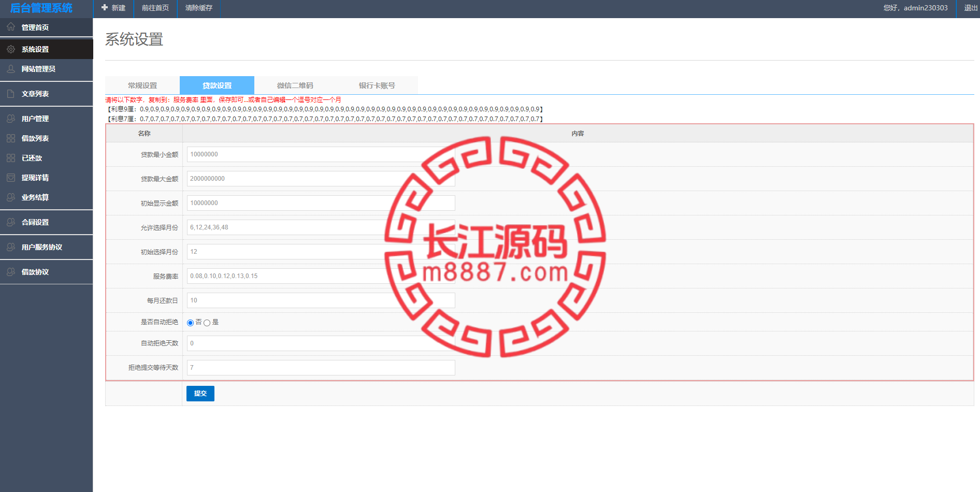
Task: Click the 内容 column header
Action: 578,134
